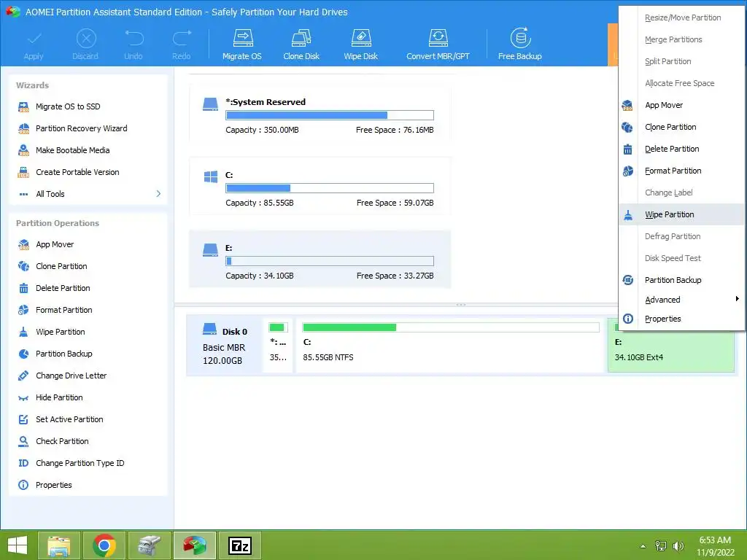Select Delete Partition in the context menu
Viewport: 747px width, 560px height.
click(682, 149)
